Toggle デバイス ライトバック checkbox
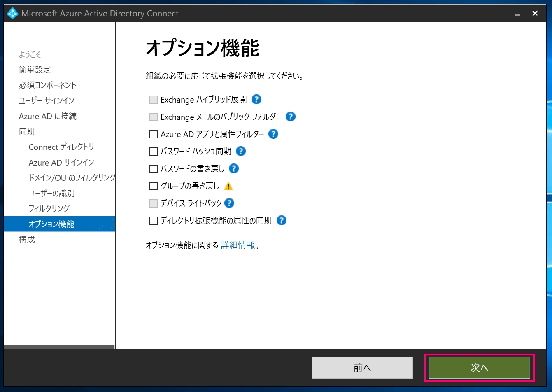This screenshot has height=392, width=552. (153, 203)
